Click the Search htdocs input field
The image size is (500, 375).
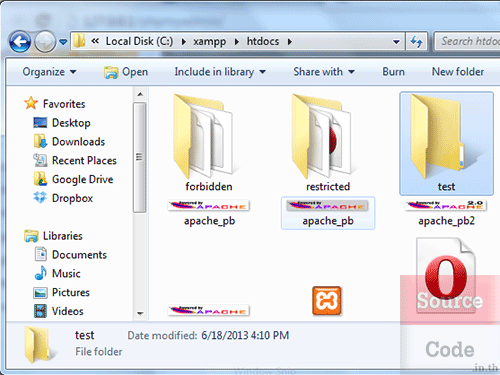click(x=468, y=42)
